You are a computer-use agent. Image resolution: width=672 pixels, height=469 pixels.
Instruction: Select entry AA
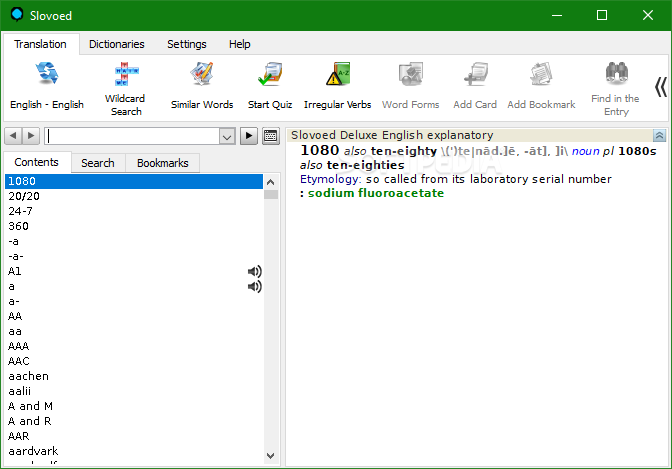[134, 316]
